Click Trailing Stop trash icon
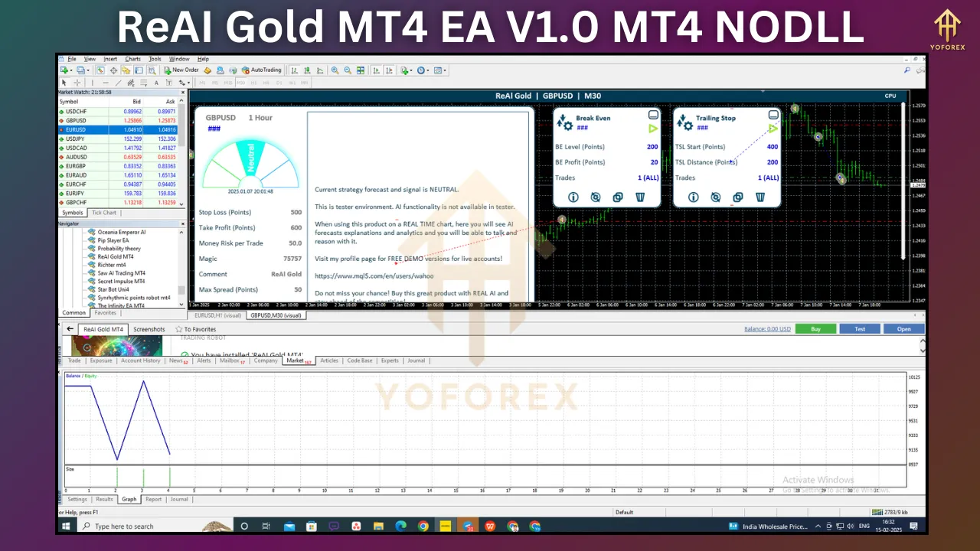 point(761,197)
